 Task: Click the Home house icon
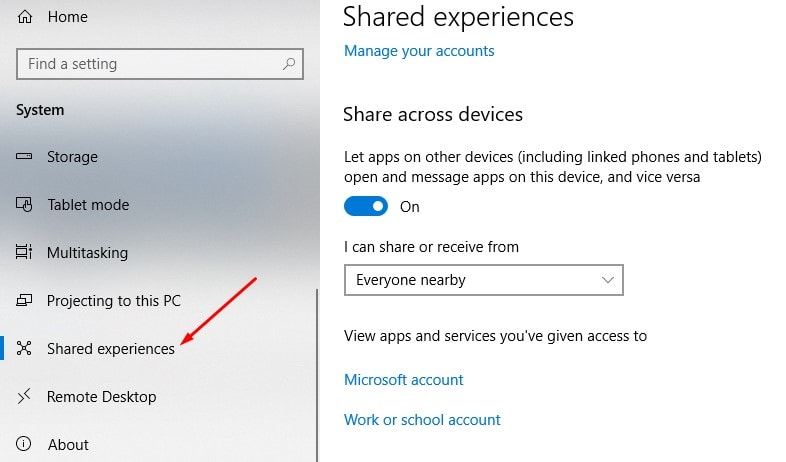25,17
